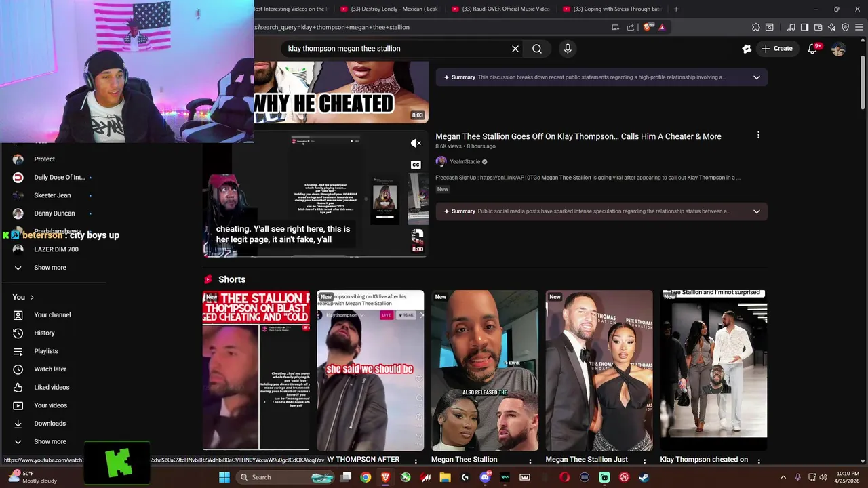
Task: Open the Windows Start menu
Action: 224,477
